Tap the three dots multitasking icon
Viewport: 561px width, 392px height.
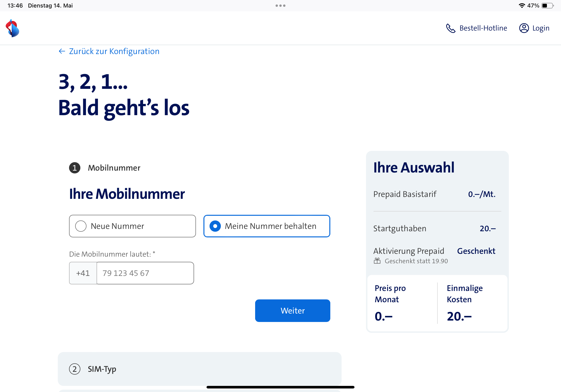(280, 6)
